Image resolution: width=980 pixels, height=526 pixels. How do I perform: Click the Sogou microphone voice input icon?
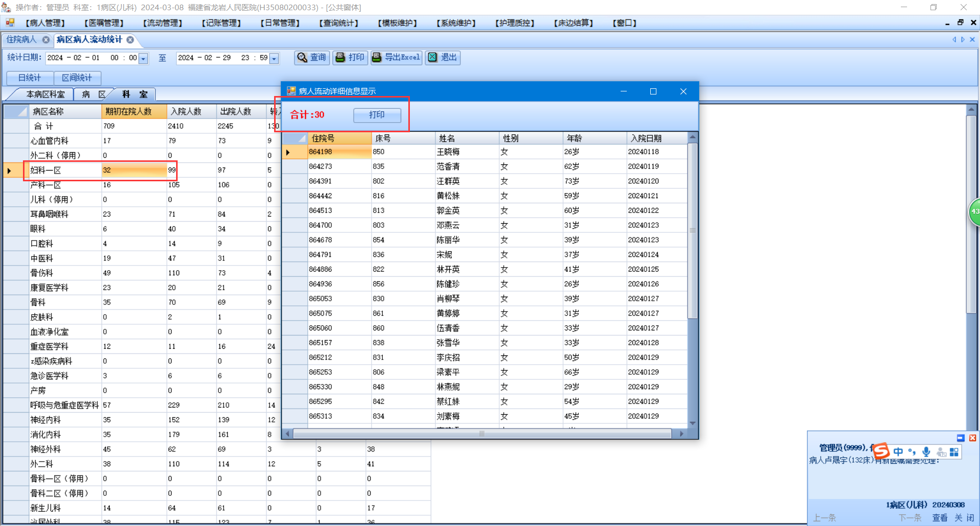pyautogui.click(x=926, y=452)
